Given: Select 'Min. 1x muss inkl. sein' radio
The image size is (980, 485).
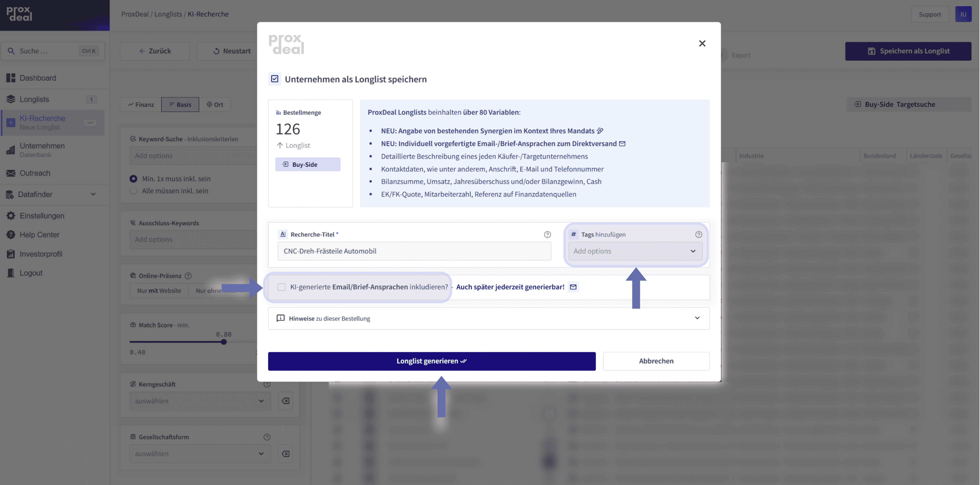Looking at the screenshot, I should pos(133,178).
